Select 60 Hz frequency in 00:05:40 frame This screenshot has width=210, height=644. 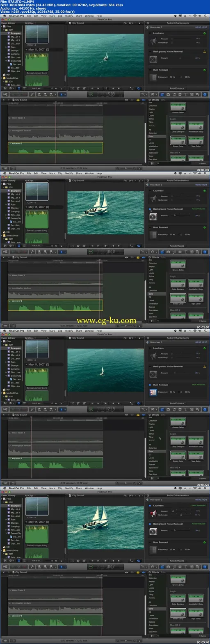[187, 550]
